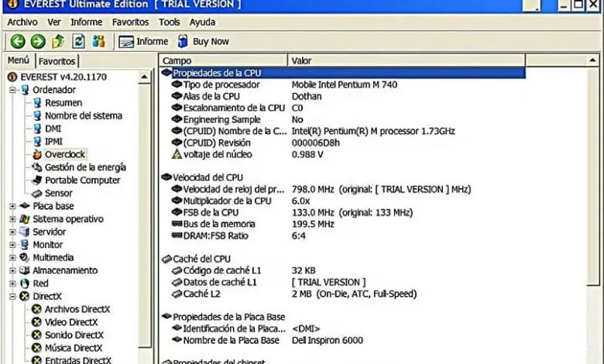604x364 pixels.
Task: Select the Nombre del sistema icon
Action: (x=37, y=115)
